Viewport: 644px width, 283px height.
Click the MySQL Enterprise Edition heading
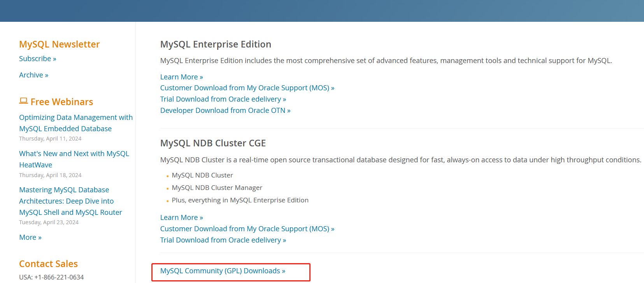216,44
